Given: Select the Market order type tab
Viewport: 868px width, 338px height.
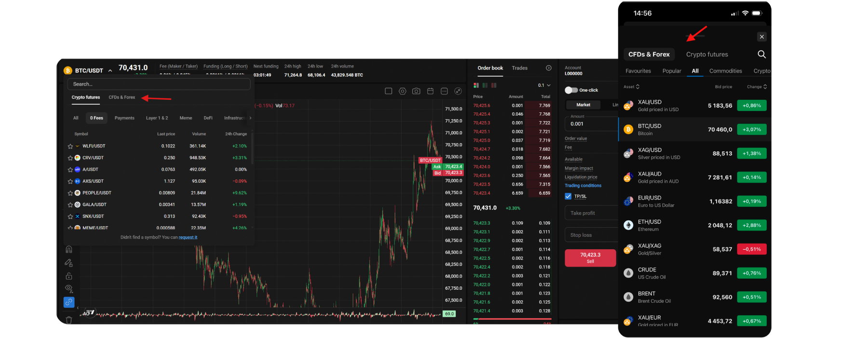Looking at the screenshot, I should point(583,105).
